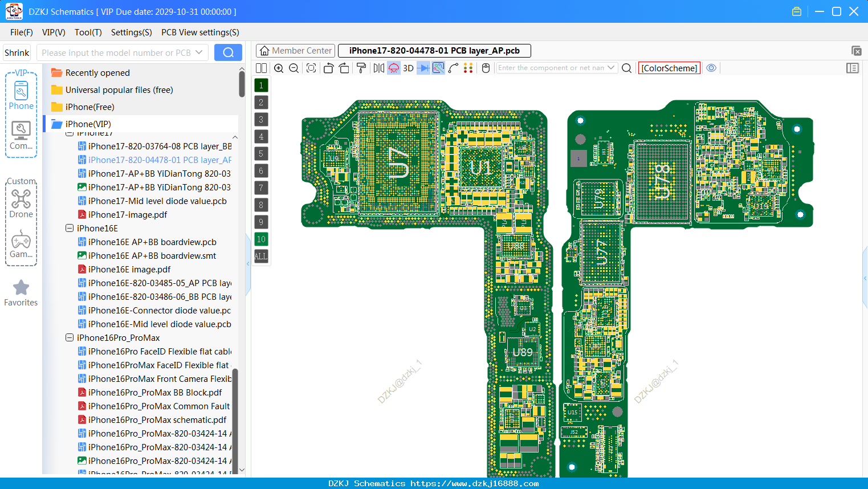Select the Game category icon
The image size is (868, 489).
pos(21,244)
